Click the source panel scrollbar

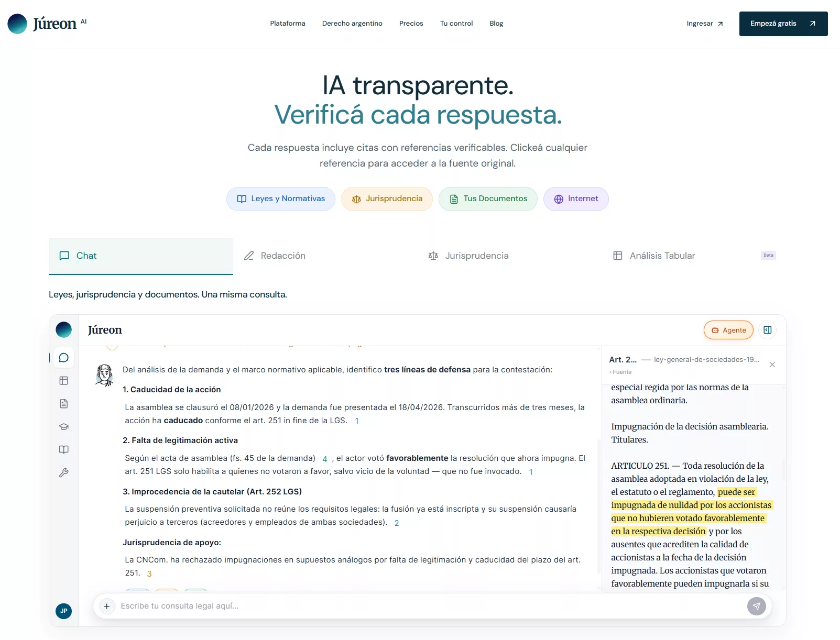pyautogui.click(x=784, y=470)
